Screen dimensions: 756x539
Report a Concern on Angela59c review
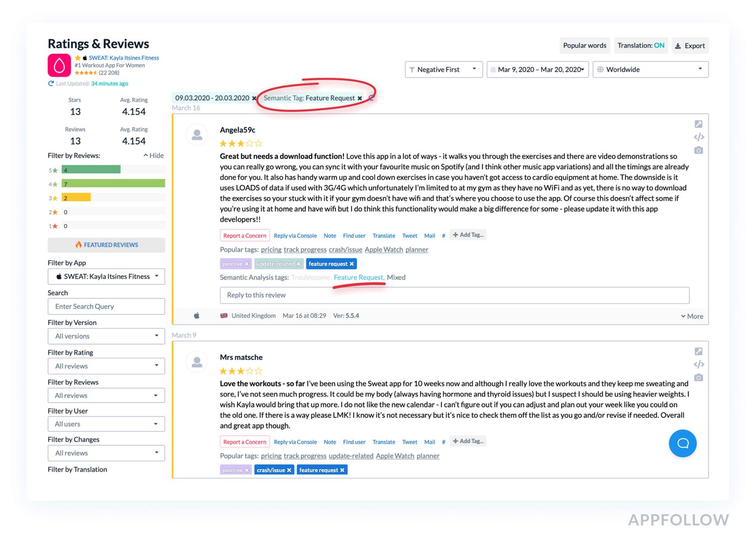[245, 236]
